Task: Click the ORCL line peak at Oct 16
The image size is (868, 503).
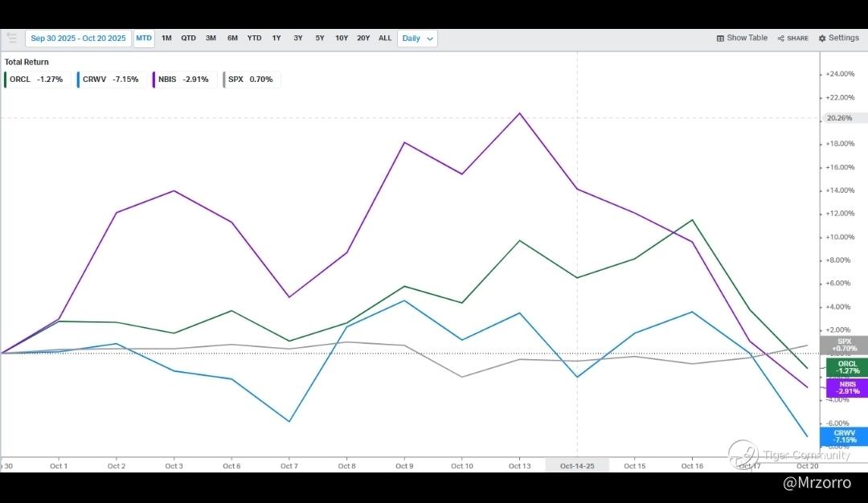Action: pyautogui.click(x=692, y=220)
